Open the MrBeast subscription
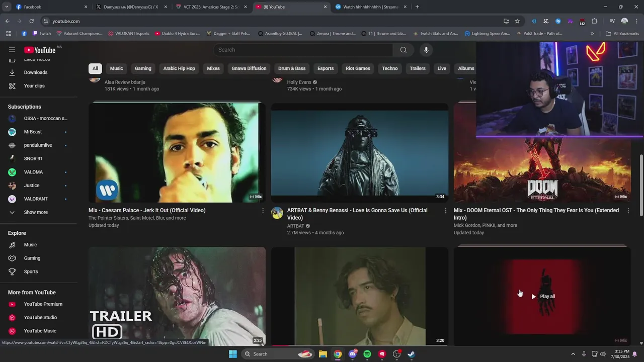This screenshot has height=362, width=644. click(x=33, y=132)
